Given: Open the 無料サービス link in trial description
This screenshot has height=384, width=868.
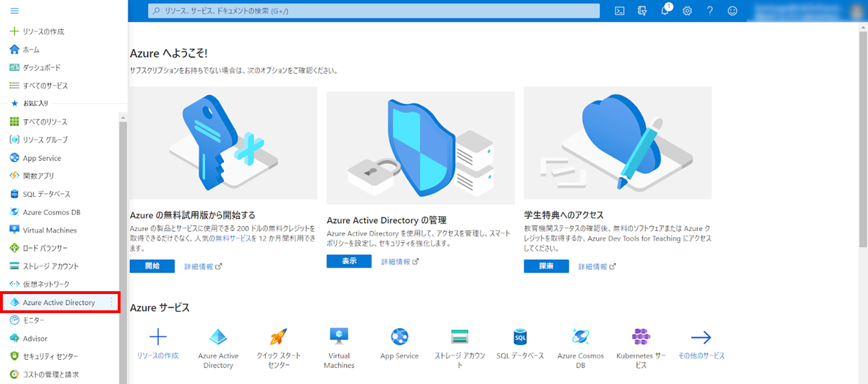Looking at the screenshot, I should tap(232, 239).
